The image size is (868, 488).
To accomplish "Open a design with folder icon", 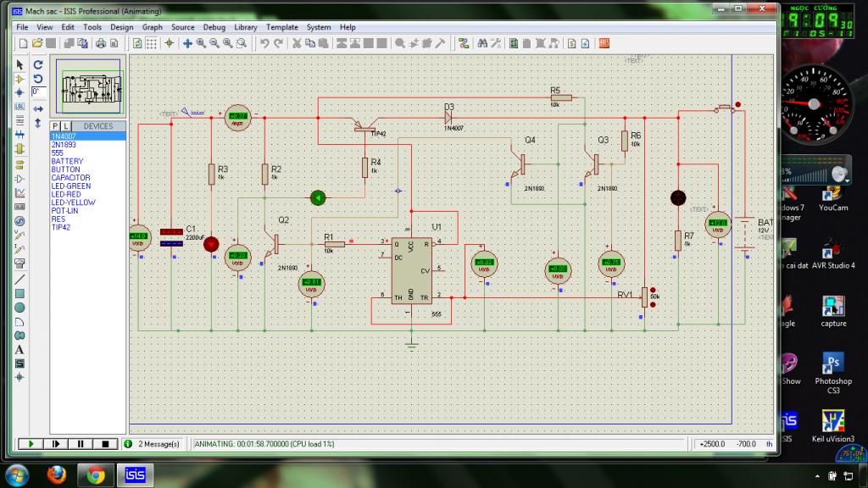I will click(37, 43).
